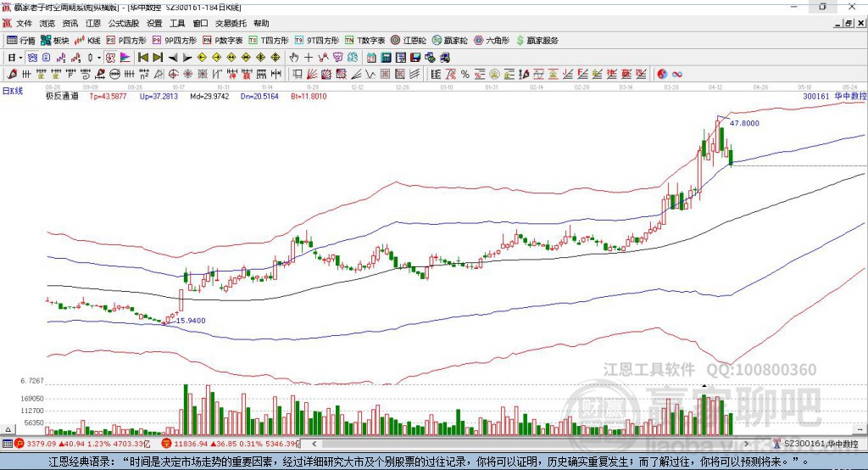The height and width of the screenshot is (470, 868).
Task: Step back with the black left arrow
Action: pyautogui.click(x=173, y=58)
